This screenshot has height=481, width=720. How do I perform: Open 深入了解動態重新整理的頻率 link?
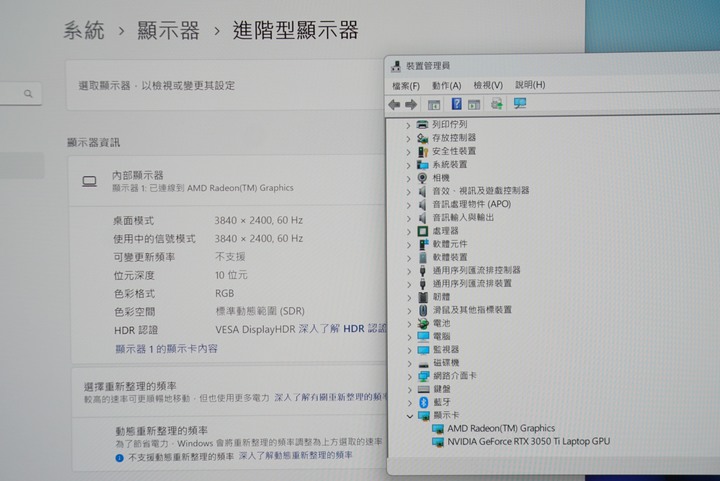pyautogui.click(x=296, y=455)
